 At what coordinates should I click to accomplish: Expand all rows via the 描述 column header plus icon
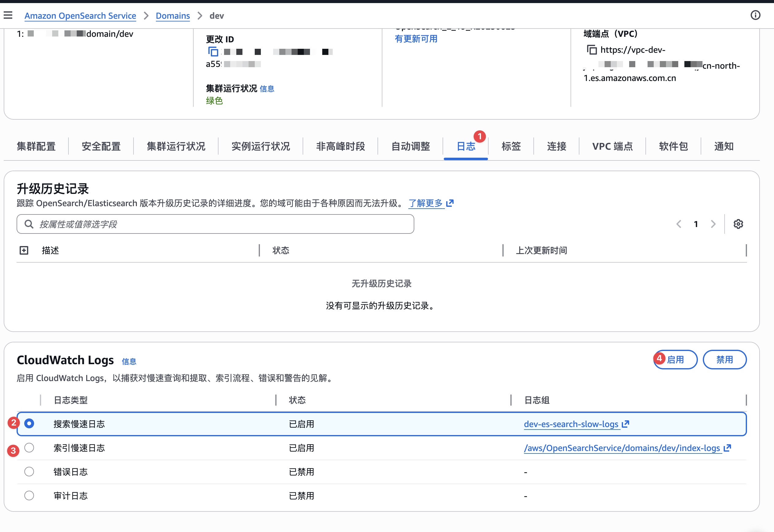coord(24,250)
